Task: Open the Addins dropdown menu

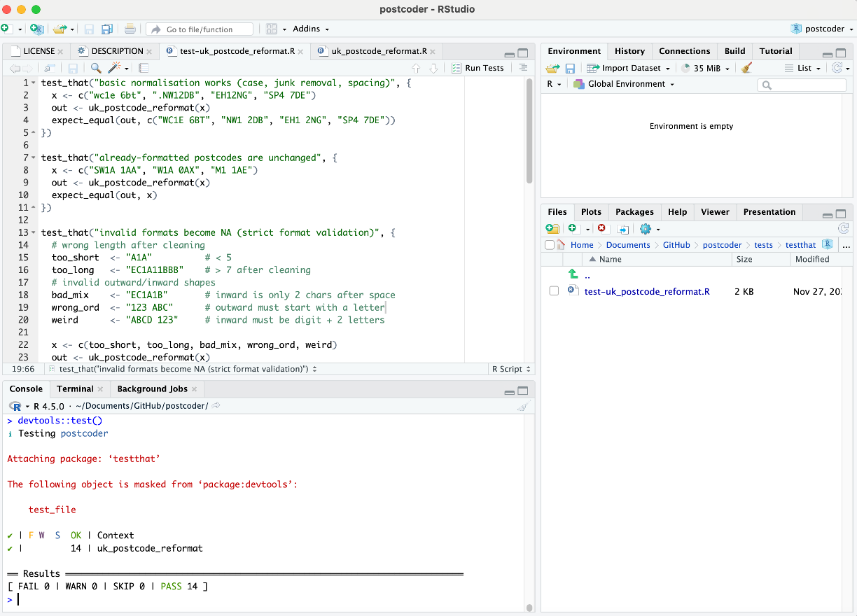Action: [311, 29]
